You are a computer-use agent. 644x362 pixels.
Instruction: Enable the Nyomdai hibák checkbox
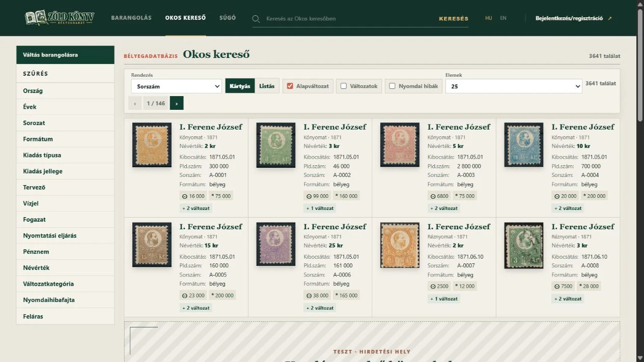[x=393, y=86]
